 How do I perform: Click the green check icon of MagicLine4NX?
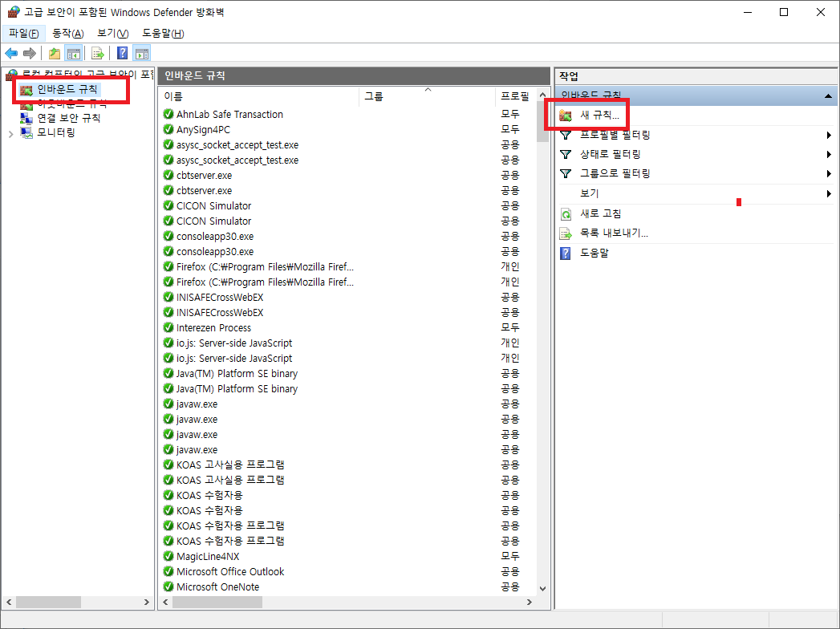coord(168,556)
